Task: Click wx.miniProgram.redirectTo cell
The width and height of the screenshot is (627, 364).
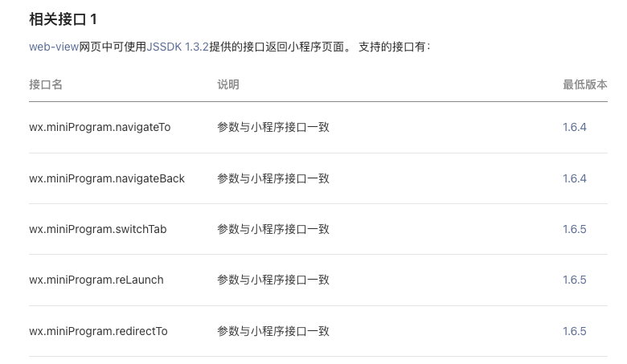Action: [x=98, y=331]
